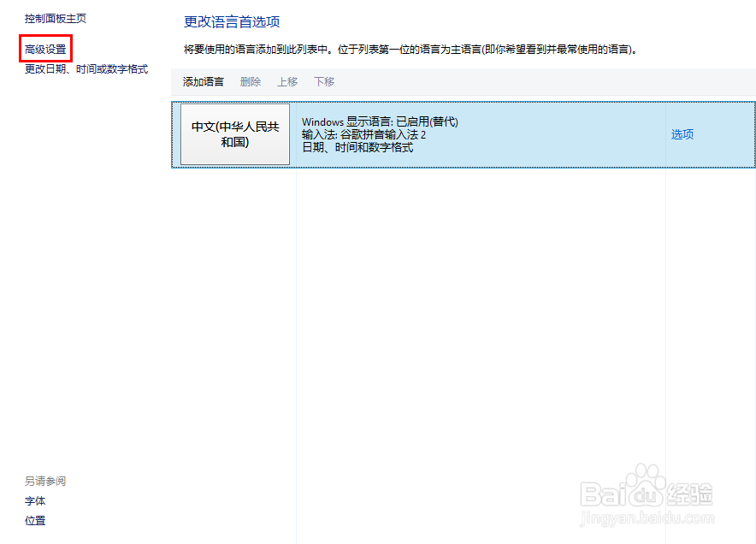Click 添加语言 to add a new language
The height and width of the screenshot is (544, 756).
203,81
